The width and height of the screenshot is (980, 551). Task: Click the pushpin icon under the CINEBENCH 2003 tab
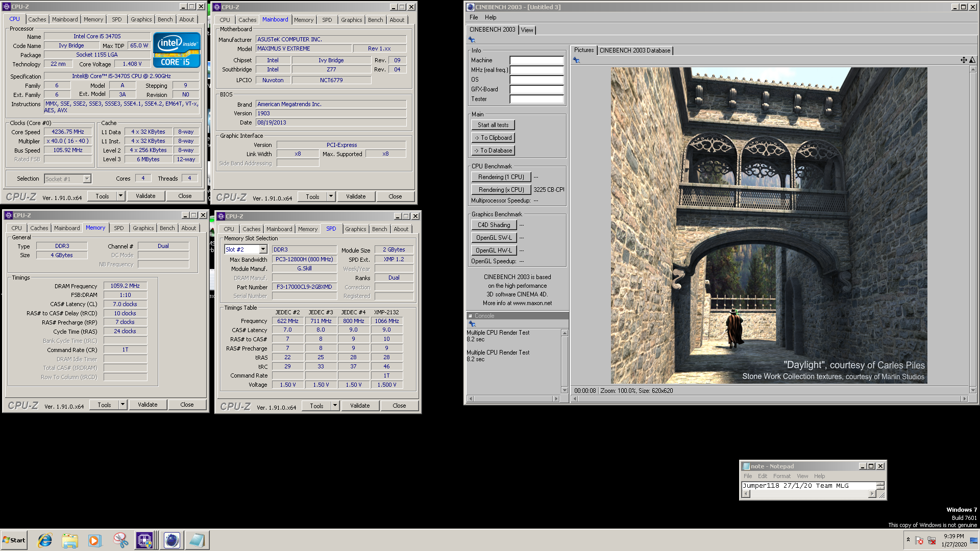click(x=472, y=40)
